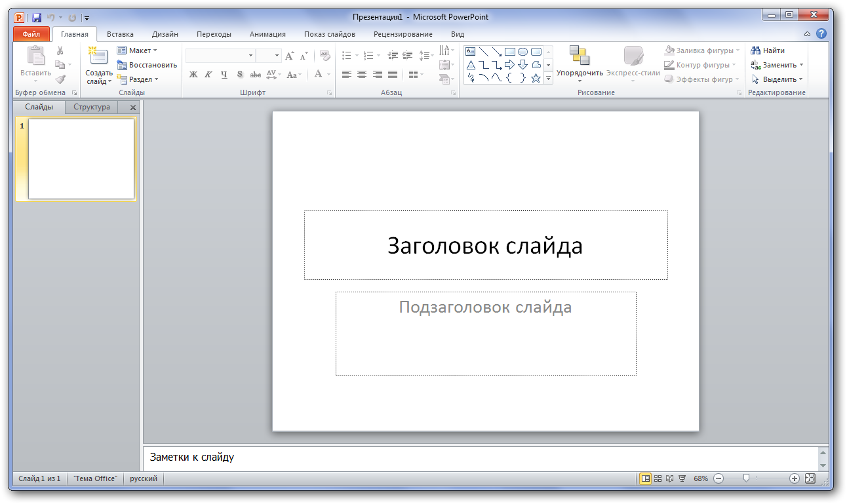The width and height of the screenshot is (847, 504).
Task: Fit slide to current window icon
Action: point(810,479)
